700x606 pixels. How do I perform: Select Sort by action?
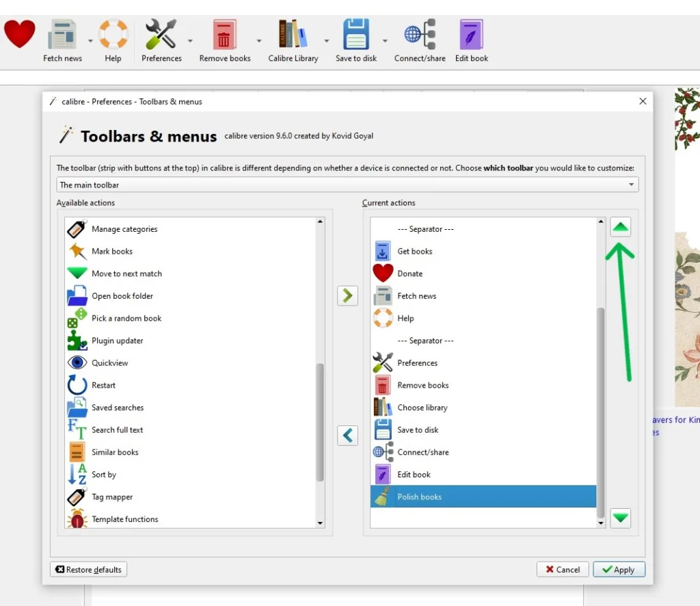(x=191, y=474)
